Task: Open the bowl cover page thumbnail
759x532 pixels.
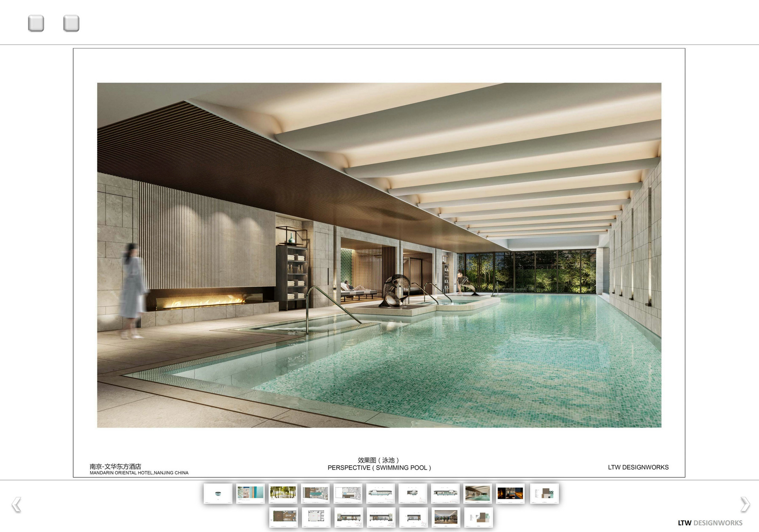Action: [218, 493]
